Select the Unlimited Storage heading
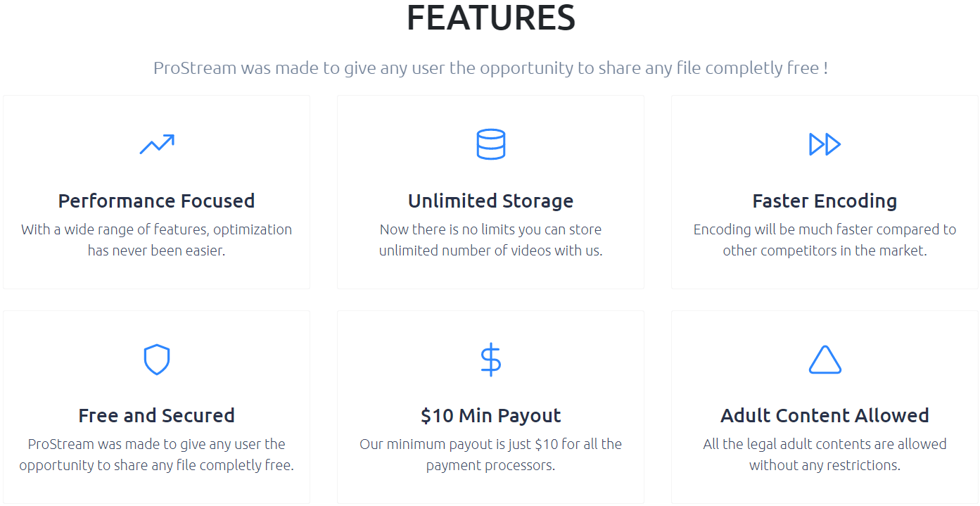Screen dimensions: 980x506 [490, 201]
